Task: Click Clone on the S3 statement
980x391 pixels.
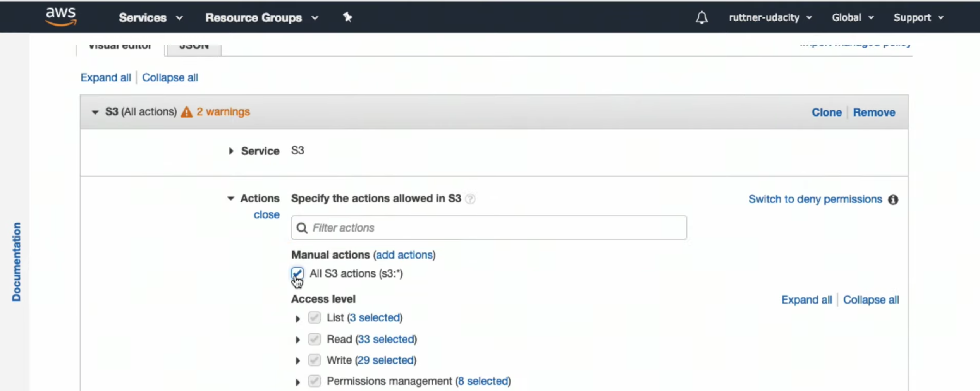Action: tap(827, 112)
